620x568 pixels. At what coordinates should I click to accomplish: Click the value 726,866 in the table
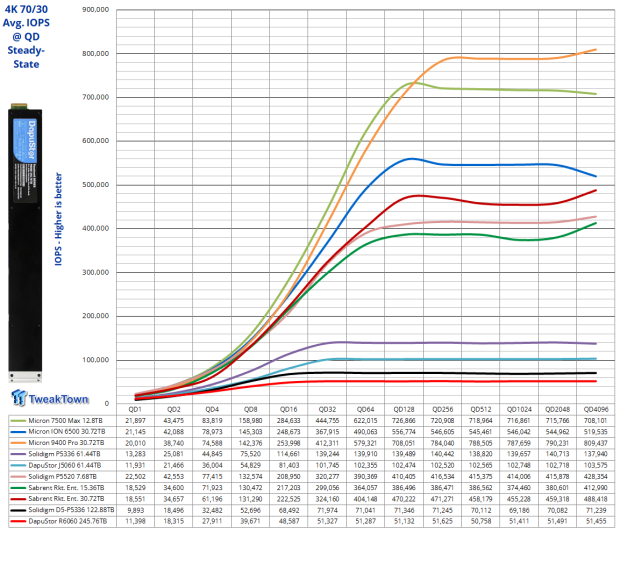tap(404, 420)
